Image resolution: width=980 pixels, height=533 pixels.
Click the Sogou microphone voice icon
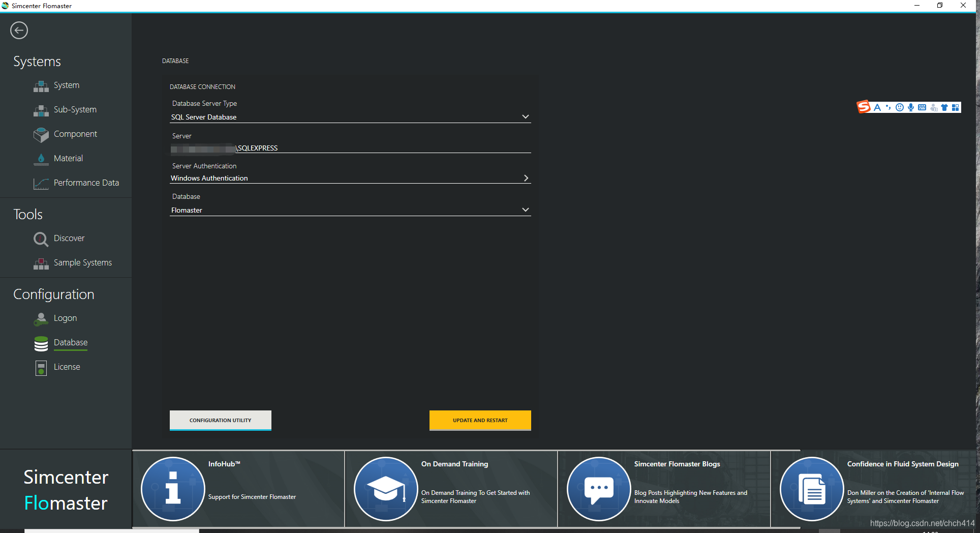pos(911,107)
